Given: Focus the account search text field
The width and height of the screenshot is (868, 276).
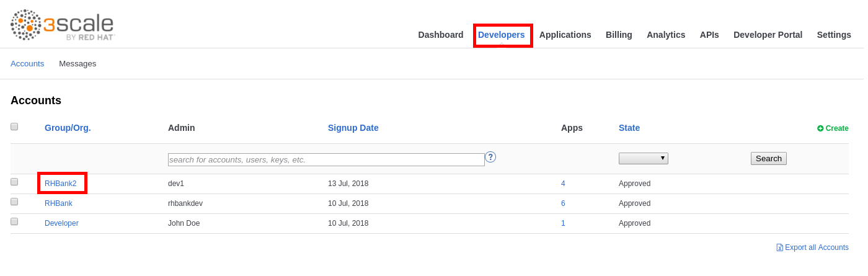Looking at the screenshot, I should click(x=326, y=159).
